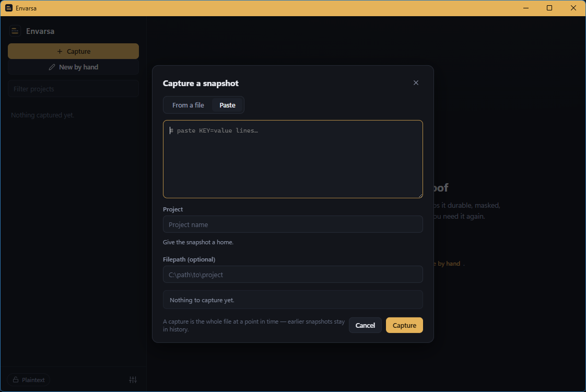This screenshot has width=586, height=392.
Task: Click the 'by hand' link in background
Action: (x=449, y=264)
